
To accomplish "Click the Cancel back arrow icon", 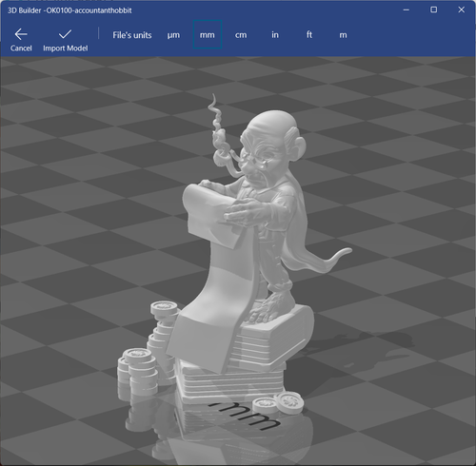I will point(21,34).
